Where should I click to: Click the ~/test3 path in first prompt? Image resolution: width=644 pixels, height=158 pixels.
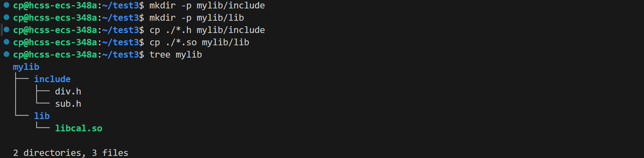pos(121,6)
